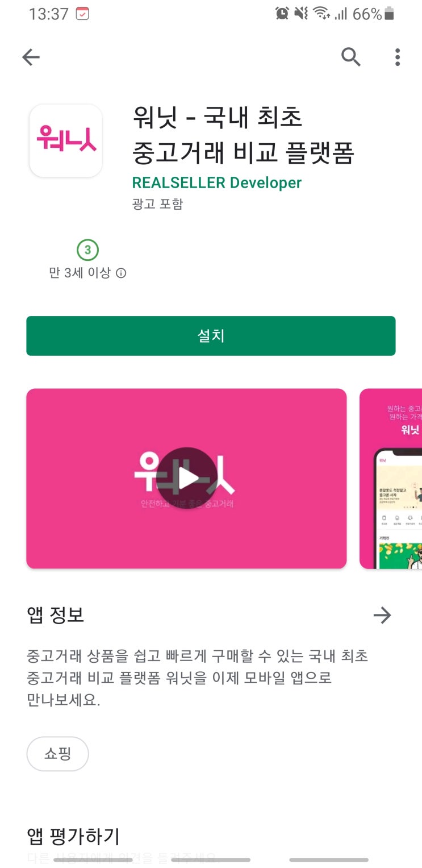The height and width of the screenshot is (868, 422).
Task: Read the app description text
Action: click(x=198, y=678)
